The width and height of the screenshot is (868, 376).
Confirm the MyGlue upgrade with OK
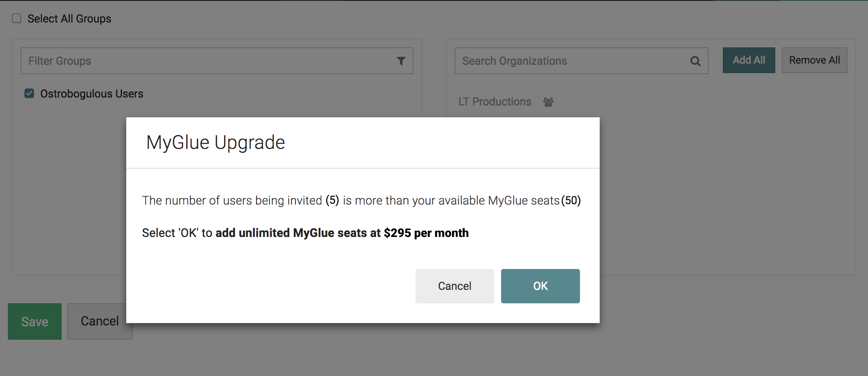540,286
